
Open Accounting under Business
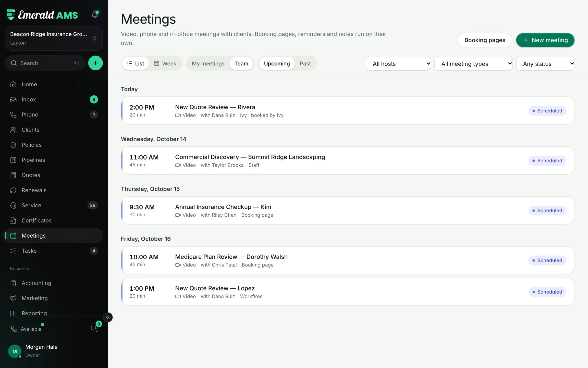click(54, 283)
